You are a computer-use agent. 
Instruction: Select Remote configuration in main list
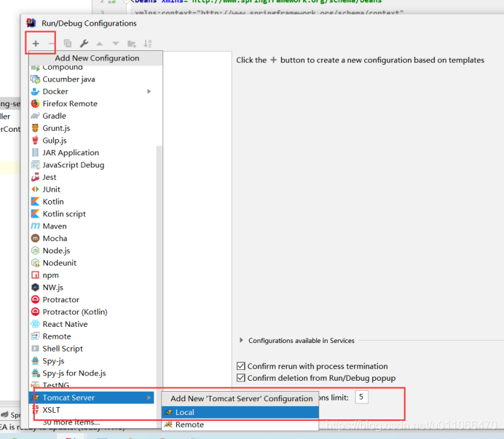pyautogui.click(x=92, y=336)
